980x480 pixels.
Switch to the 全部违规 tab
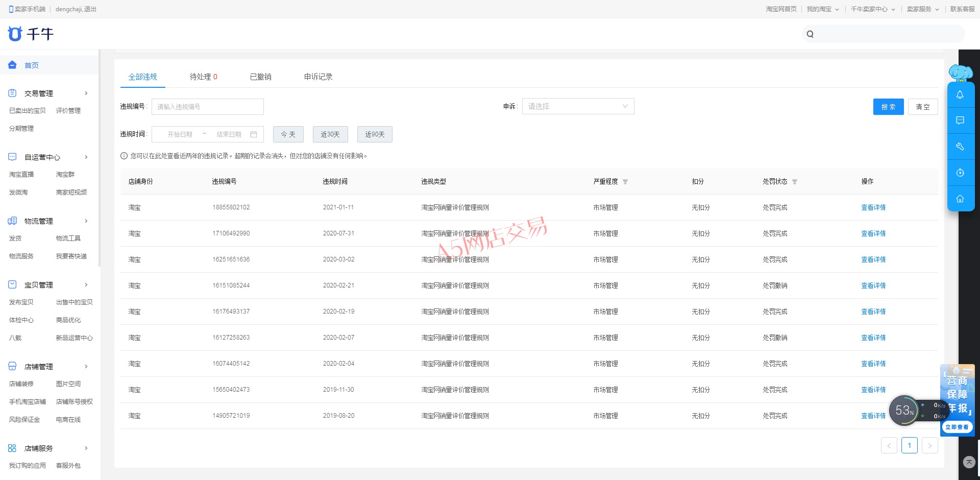pyautogui.click(x=143, y=77)
